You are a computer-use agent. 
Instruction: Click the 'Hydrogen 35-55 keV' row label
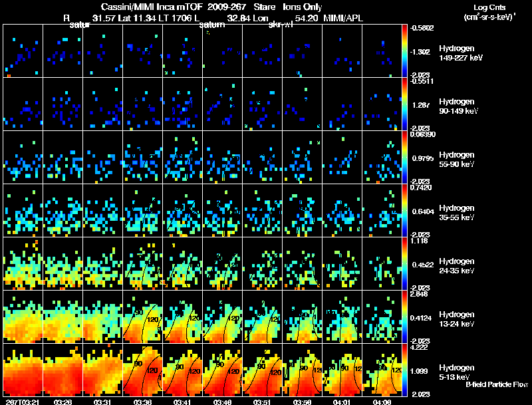pos(457,213)
